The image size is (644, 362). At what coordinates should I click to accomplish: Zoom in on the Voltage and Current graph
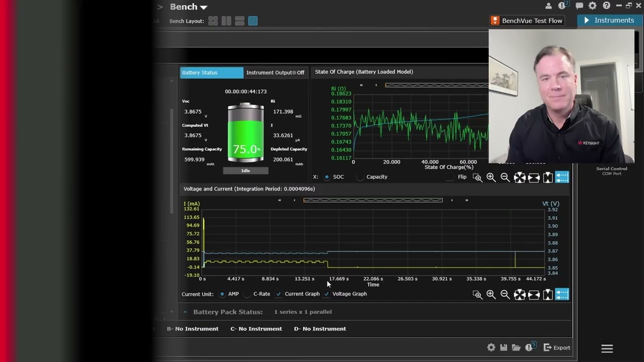(x=491, y=295)
